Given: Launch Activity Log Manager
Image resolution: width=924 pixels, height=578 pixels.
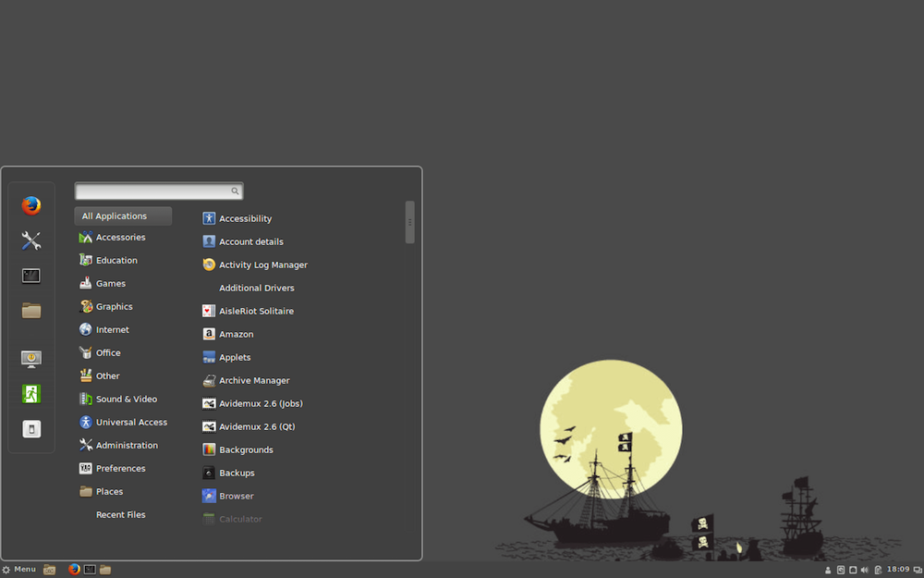Looking at the screenshot, I should point(255,264).
